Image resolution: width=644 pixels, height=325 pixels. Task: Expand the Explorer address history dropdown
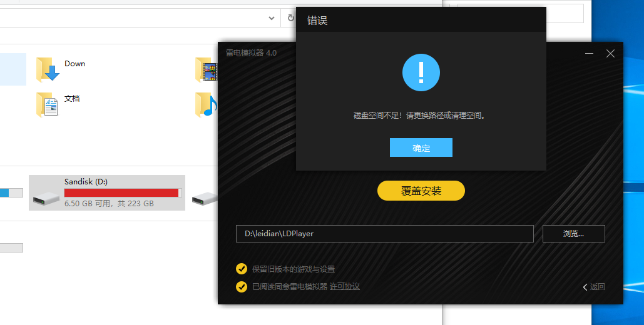[x=272, y=18]
